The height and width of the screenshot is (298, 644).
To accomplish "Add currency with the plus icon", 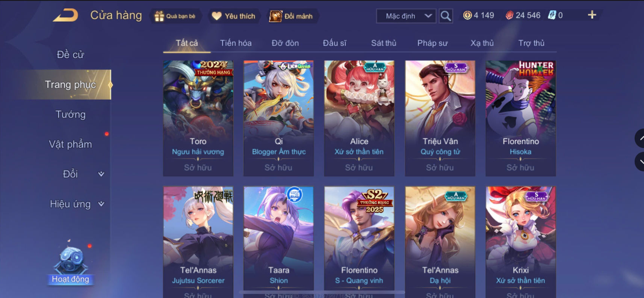I will pyautogui.click(x=592, y=15).
